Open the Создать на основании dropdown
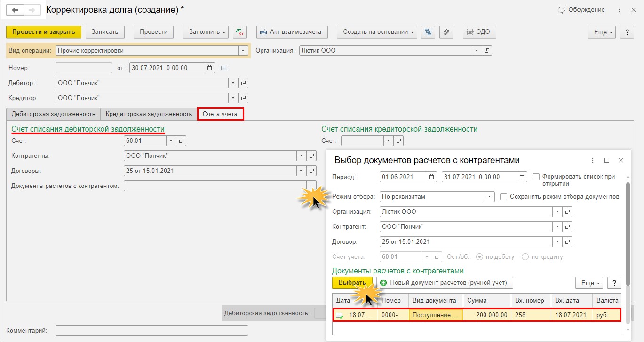Image resolution: width=644 pixels, height=342 pixels. pos(377,32)
